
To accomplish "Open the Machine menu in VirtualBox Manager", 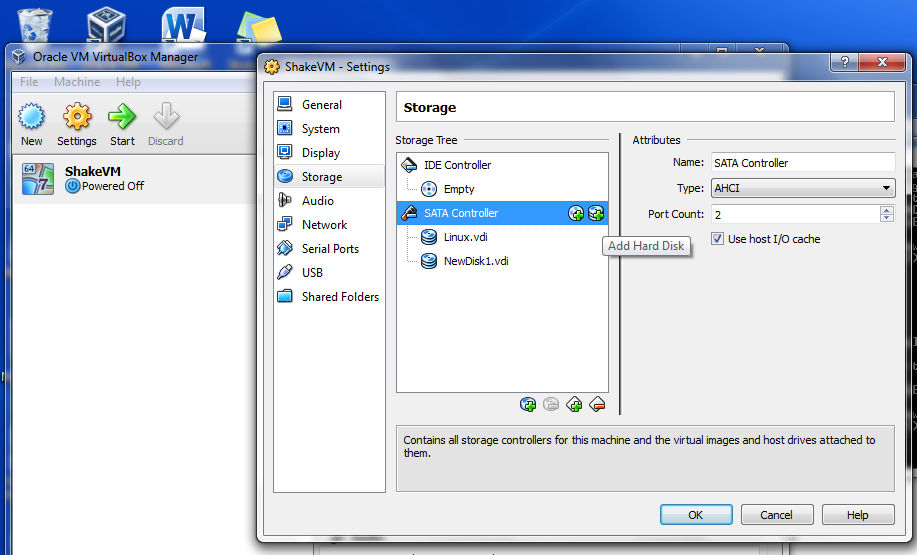I will (x=77, y=82).
